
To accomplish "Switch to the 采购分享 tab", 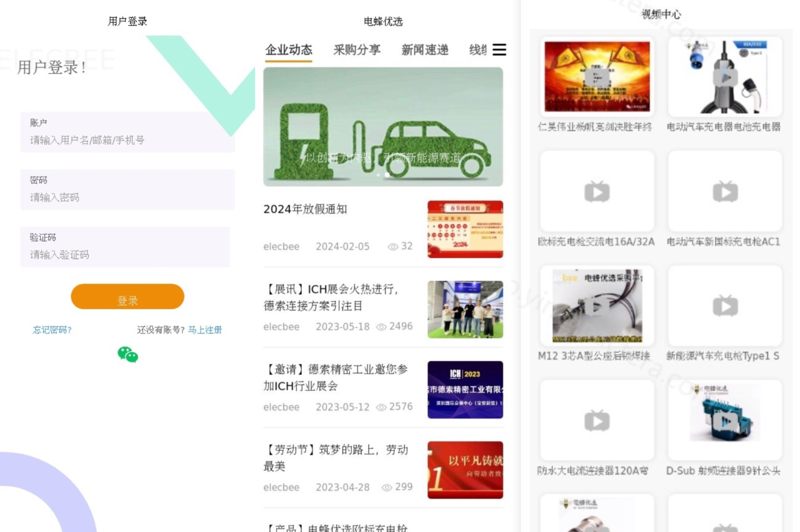I will coord(357,50).
